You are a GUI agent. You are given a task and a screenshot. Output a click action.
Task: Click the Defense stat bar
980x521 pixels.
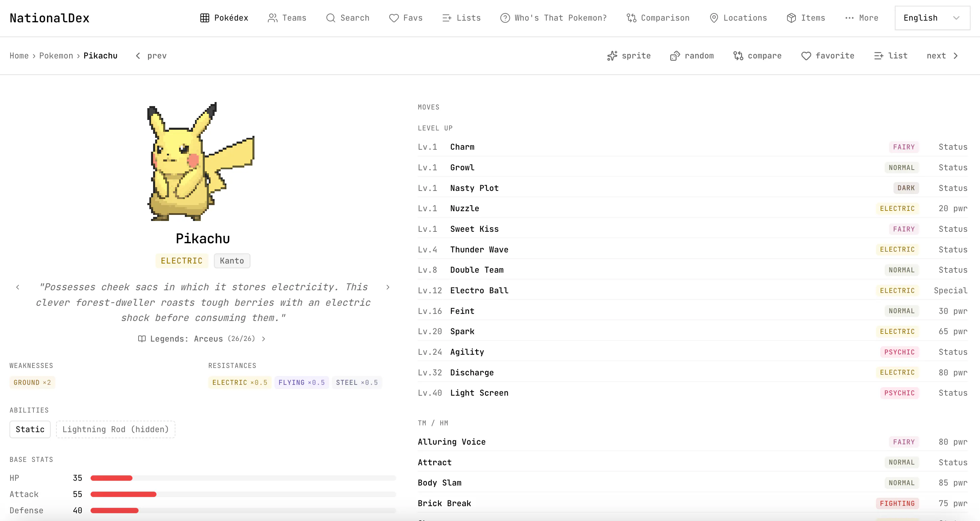[x=243, y=511]
